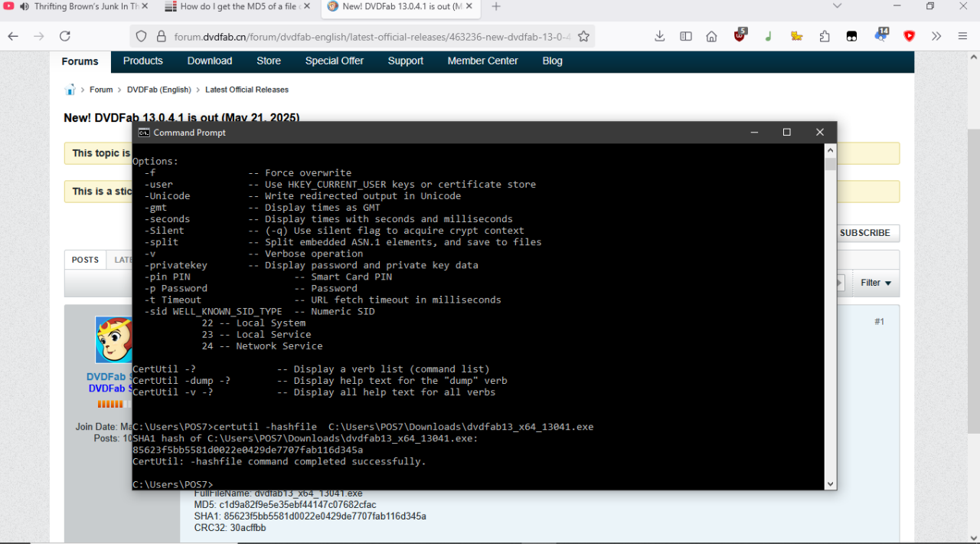Mute audio on the Thrifting tab

pyautogui.click(x=24, y=6)
